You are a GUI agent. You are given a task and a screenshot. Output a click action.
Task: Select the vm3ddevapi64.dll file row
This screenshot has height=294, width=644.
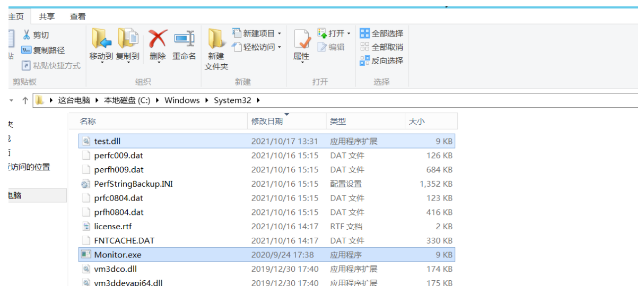coord(267,283)
